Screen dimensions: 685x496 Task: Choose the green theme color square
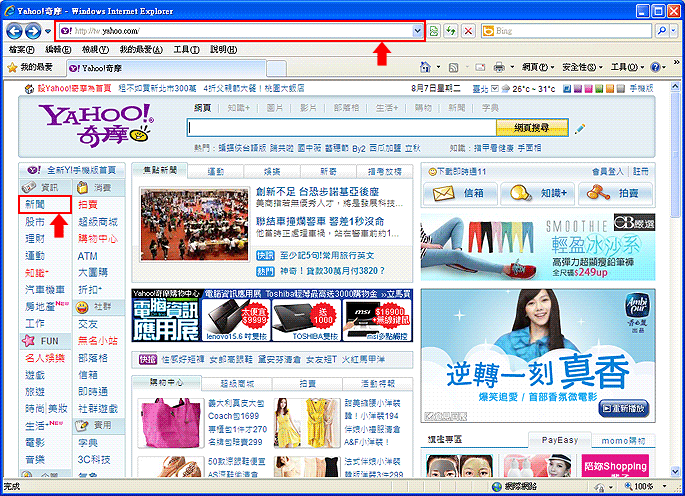pos(599,89)
